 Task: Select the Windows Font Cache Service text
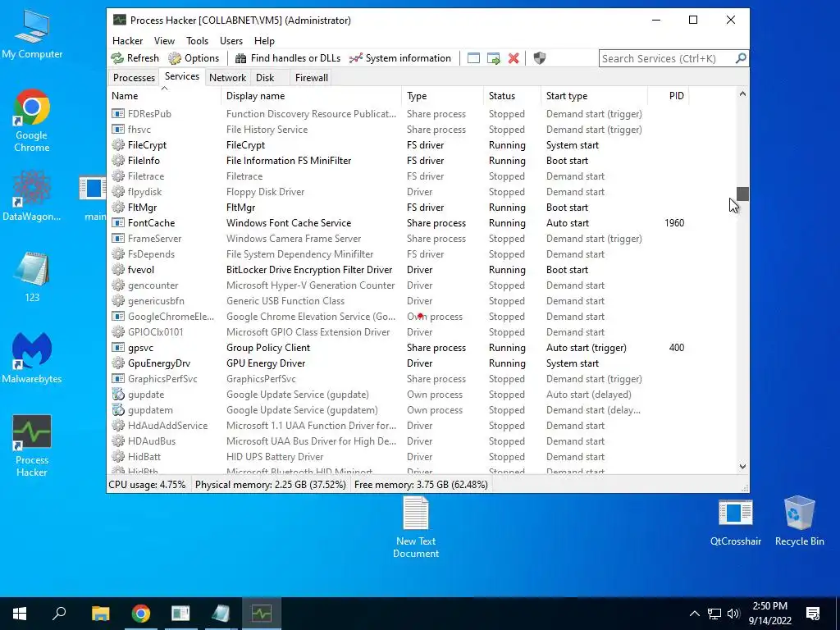[x=289, y=223]
